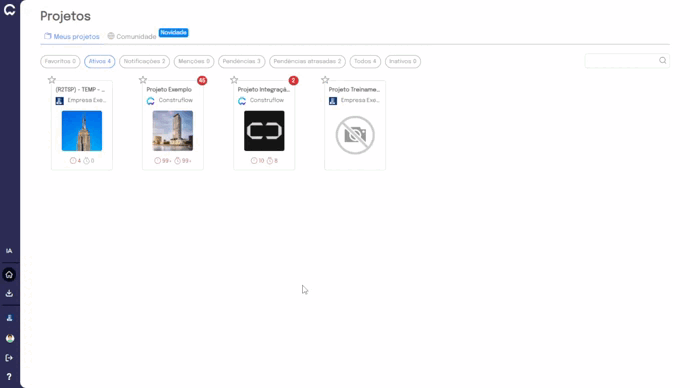Click the logout icon in the sidebar
Viewport: 690px width, 388px height.
[x=9, y=358]
